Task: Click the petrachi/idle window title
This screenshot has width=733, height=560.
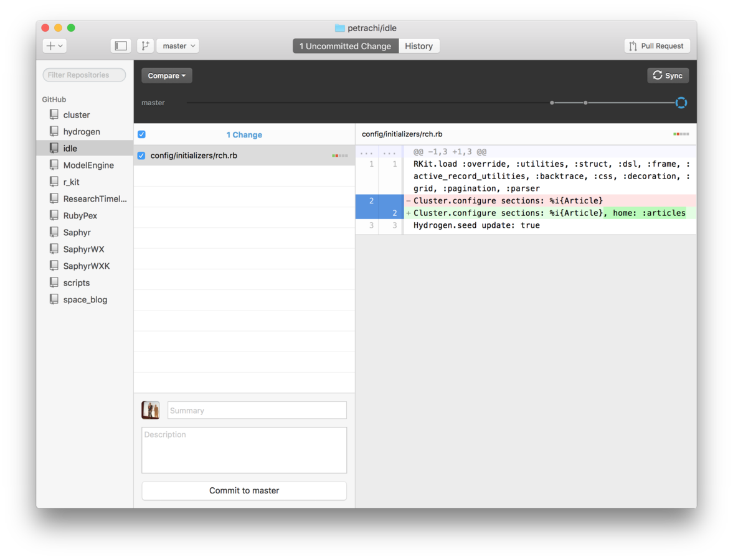Action: pyautogui.click(x=372, y=28)
